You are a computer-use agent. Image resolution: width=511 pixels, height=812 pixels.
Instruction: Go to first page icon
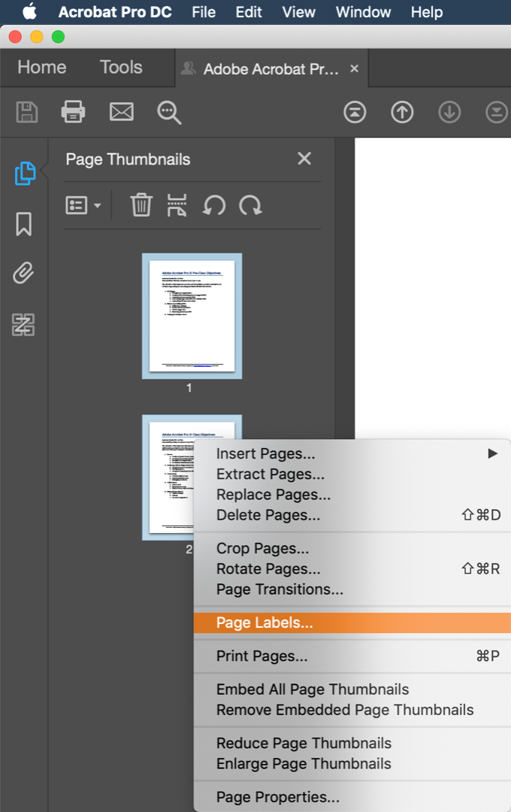355,112
